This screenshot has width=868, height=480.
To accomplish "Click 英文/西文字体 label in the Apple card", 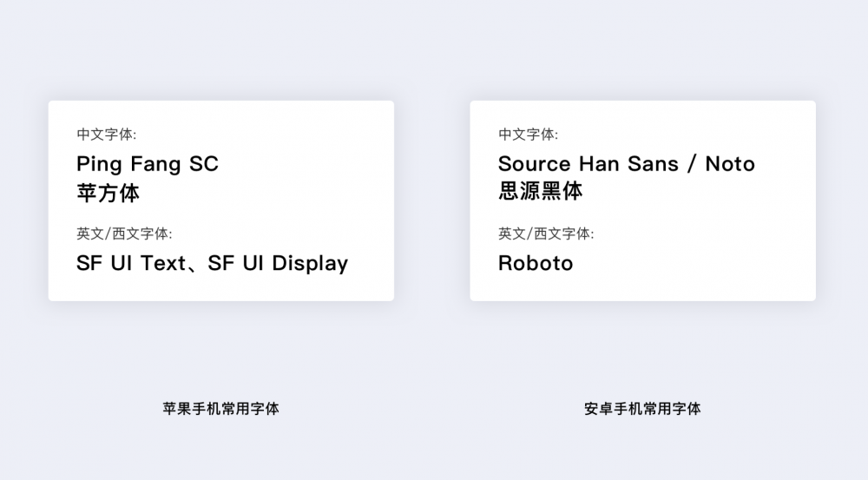I will 124,233.
